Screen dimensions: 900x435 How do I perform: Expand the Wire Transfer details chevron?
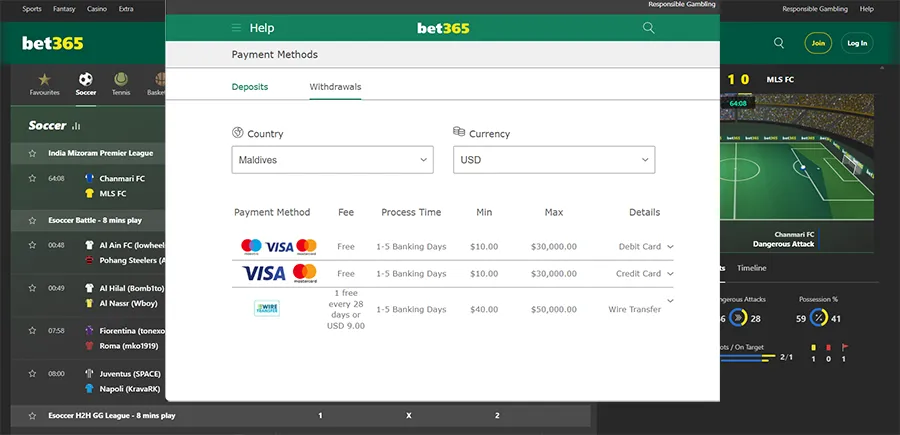point(670,301)
